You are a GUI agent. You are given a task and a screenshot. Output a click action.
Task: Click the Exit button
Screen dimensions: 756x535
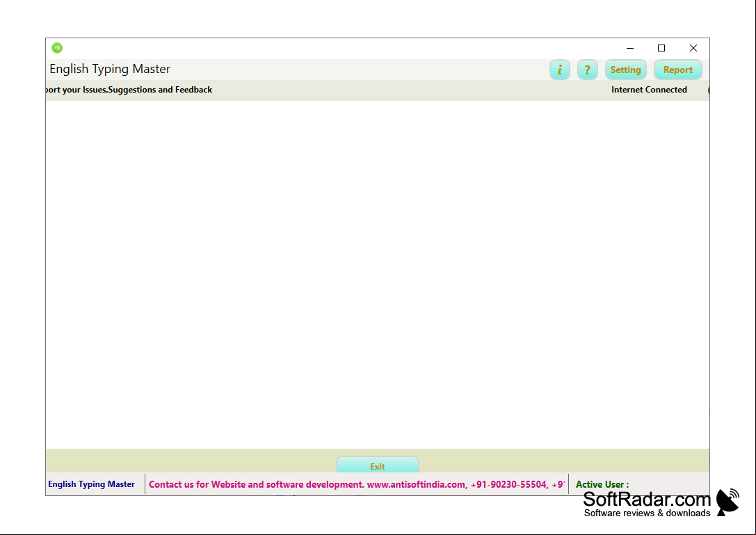(x=378, y=465)
